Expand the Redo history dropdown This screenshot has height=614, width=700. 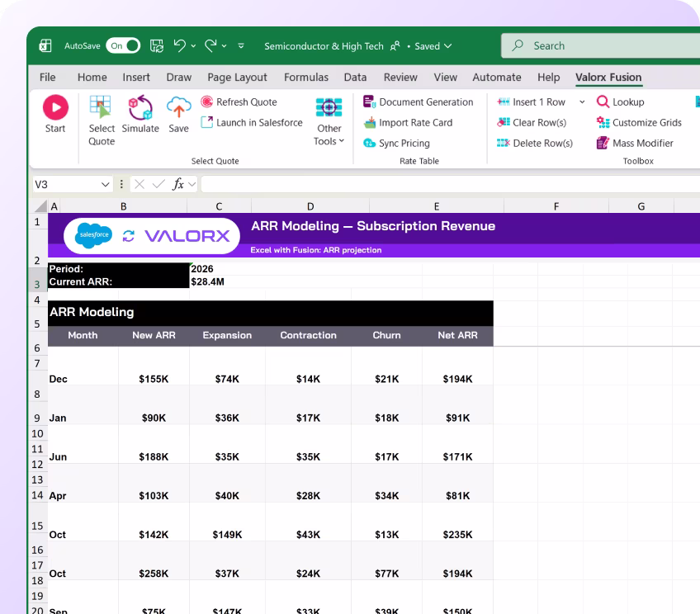point(224,45)
